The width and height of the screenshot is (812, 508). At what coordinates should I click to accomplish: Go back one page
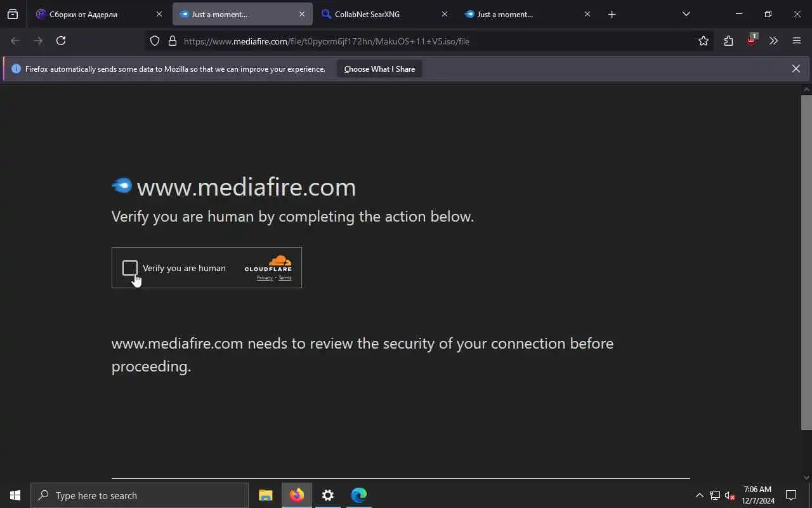(15, 41)
